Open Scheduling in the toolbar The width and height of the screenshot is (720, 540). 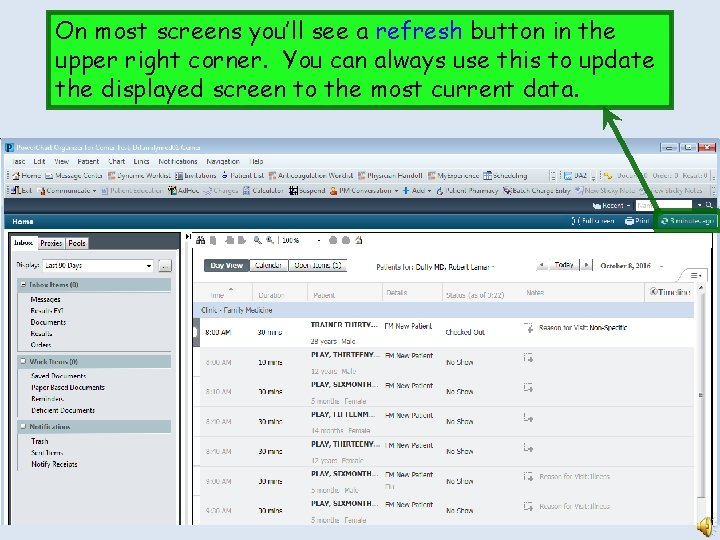(505, 175)
